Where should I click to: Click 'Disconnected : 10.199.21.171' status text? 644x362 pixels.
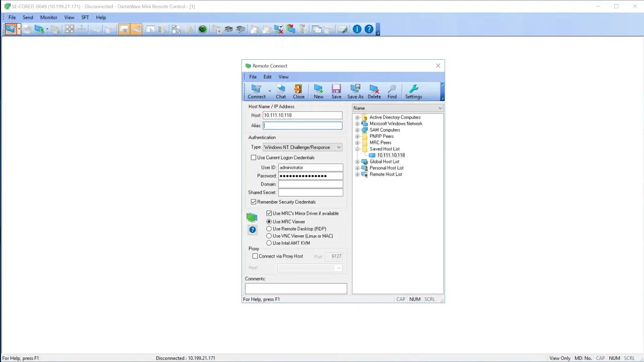coord(185,358)
